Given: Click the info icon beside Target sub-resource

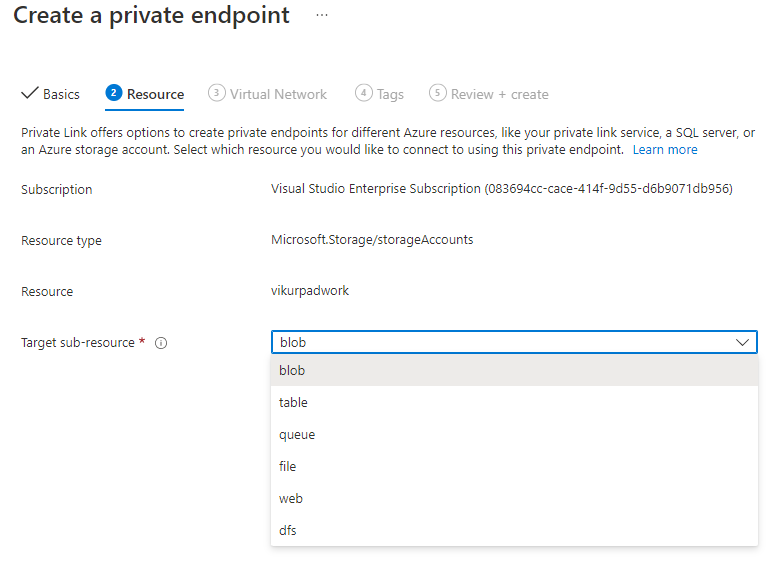Looking at the screenshot, I should point(161,343).
